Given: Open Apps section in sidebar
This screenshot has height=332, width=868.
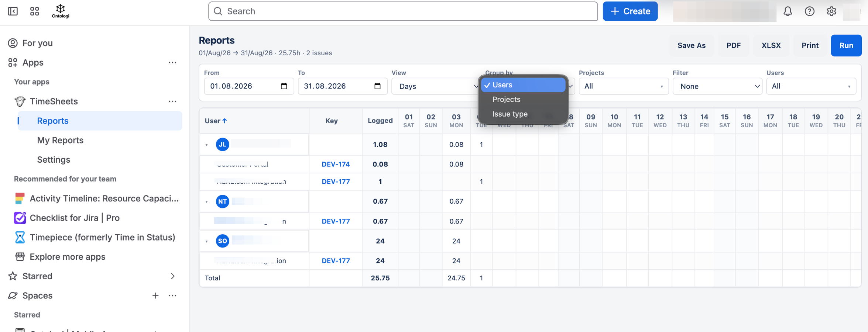Looking at the screenshot, I should [33, 62].
